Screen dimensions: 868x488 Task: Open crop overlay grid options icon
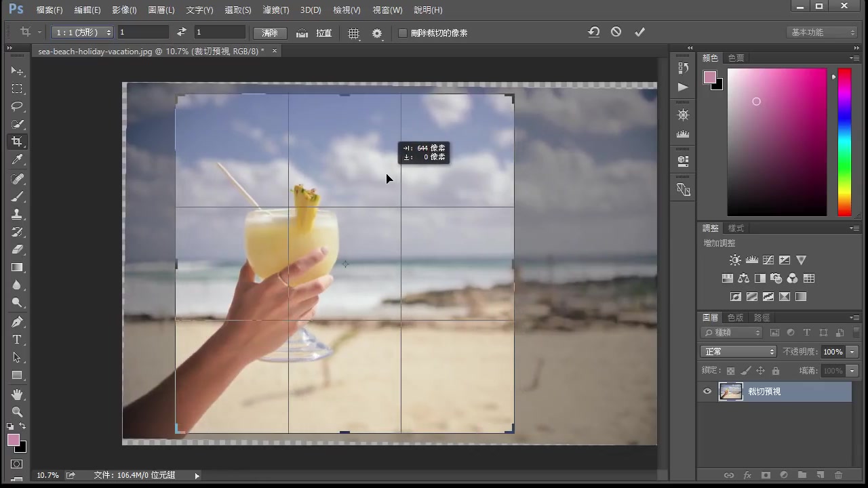353,33
